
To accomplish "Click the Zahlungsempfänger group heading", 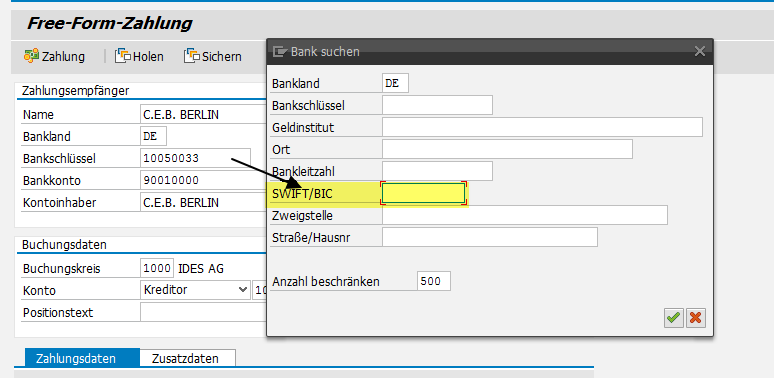I will pyautogui.click(x=76, y=90).
